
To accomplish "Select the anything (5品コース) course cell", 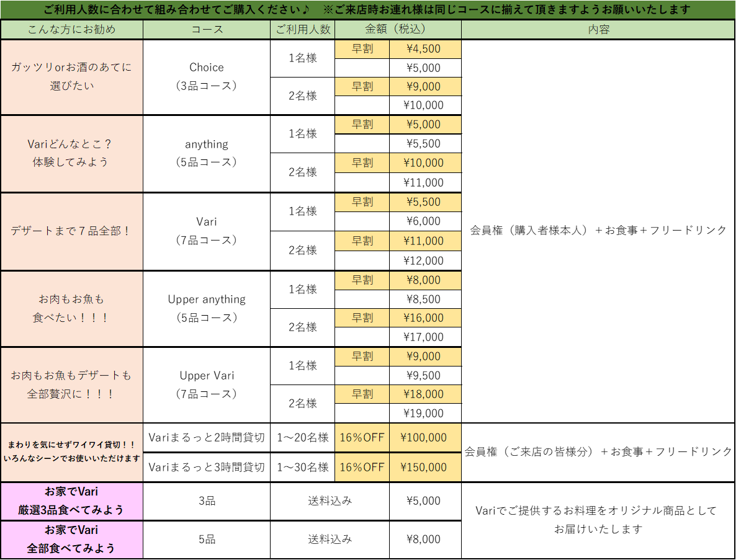I will point(207,153).
